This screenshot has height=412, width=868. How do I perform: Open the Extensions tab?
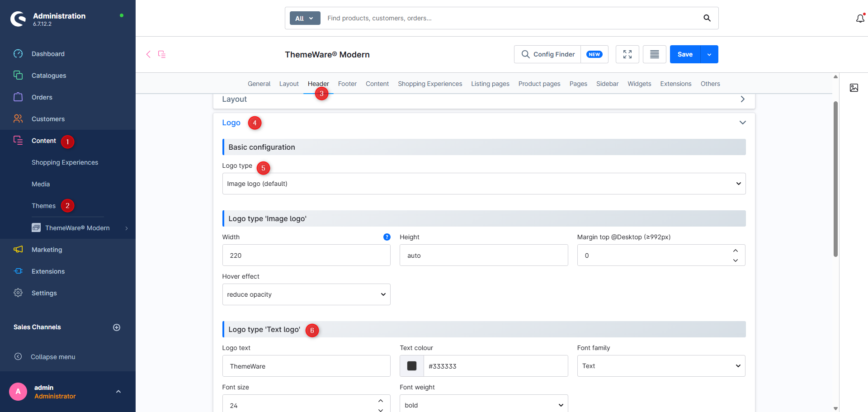[x=676, y=84]
